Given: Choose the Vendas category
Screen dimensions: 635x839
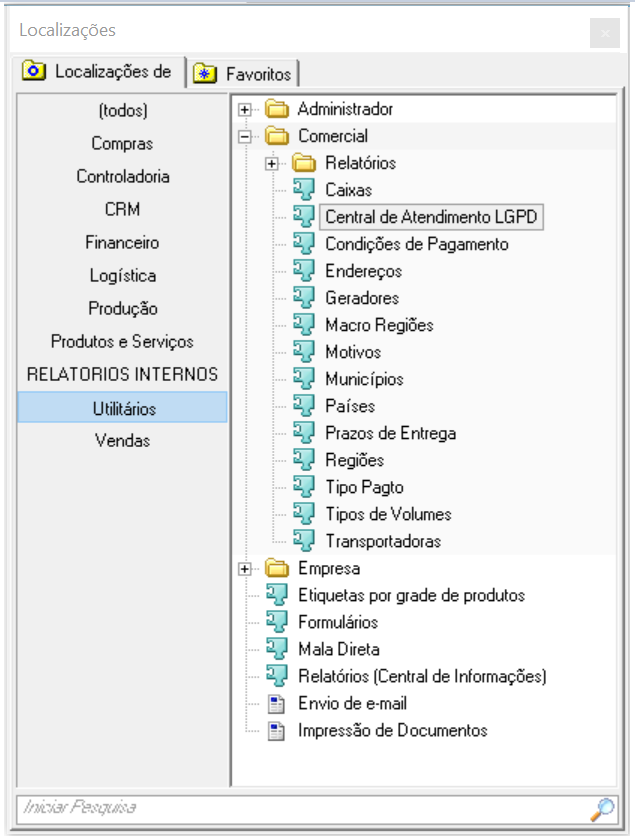Looking at the screenshot, I should coord(122,440).
